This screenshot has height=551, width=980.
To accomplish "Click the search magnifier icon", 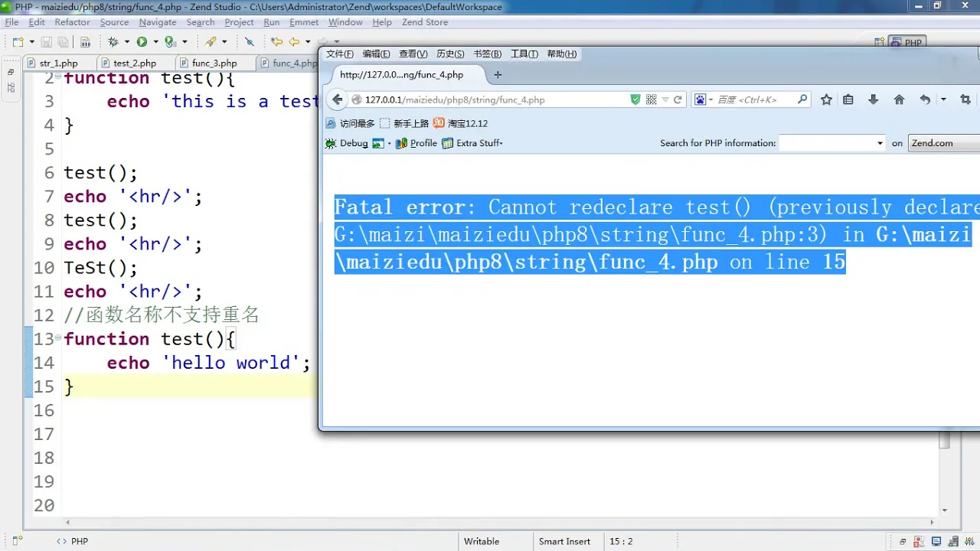I will pyautogui.click(x=802, y=99).
